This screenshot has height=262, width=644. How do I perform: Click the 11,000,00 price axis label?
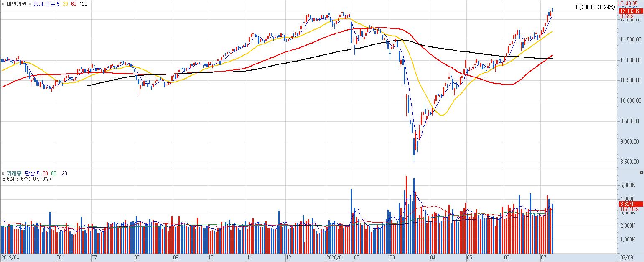pyautogui.click(x=631, y=60)
